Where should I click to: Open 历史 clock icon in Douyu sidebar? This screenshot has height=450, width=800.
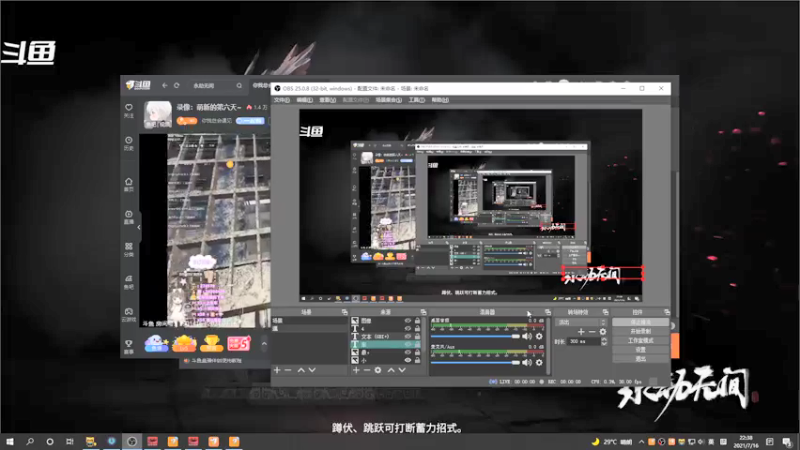click(x=129, y=140)
